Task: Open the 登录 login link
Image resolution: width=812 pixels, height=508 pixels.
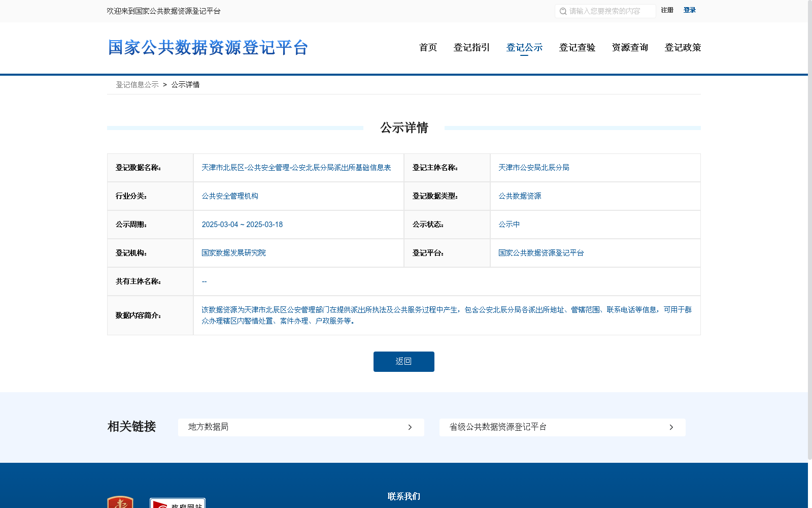Action: (689, 10)
